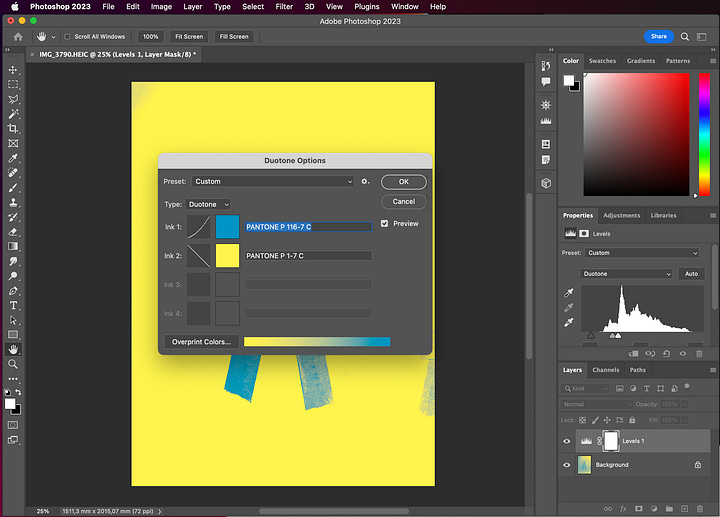Select the Clone Stamp tool

(13, 202)
